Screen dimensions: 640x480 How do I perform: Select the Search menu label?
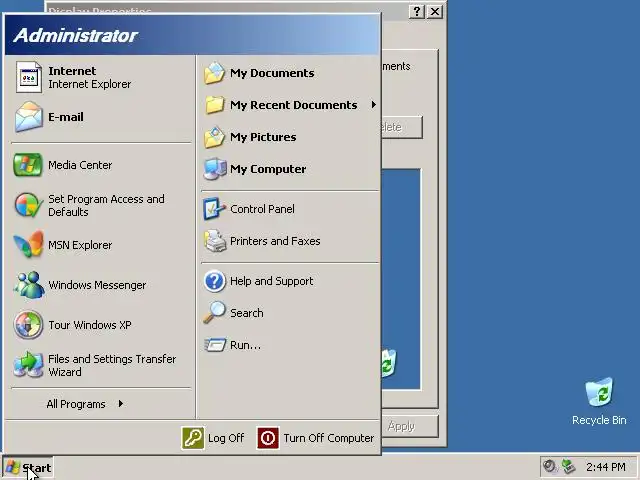click(x=247, y=313)
